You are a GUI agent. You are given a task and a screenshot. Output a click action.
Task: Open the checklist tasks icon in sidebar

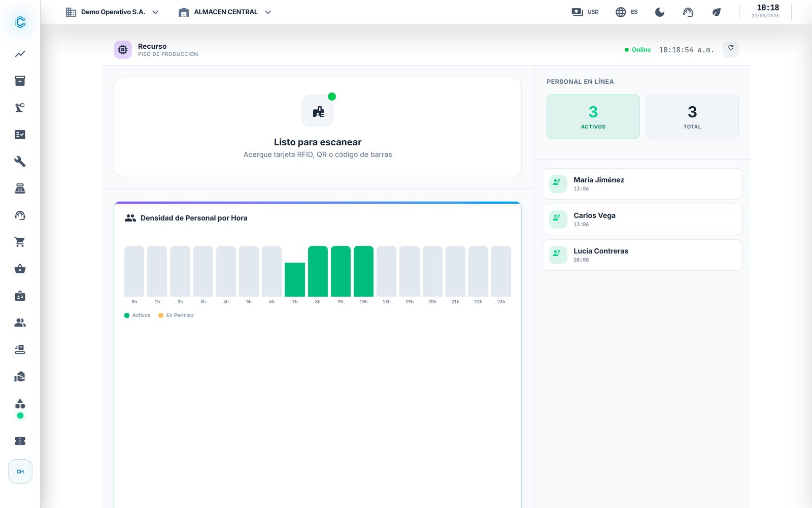[x=20, y=135]
